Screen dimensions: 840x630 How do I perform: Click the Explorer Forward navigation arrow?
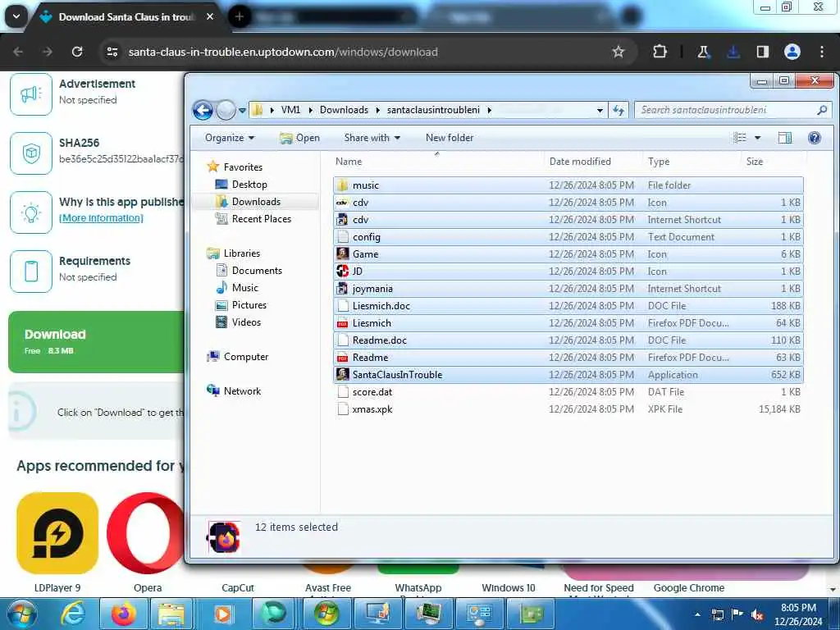coord(226,111)
